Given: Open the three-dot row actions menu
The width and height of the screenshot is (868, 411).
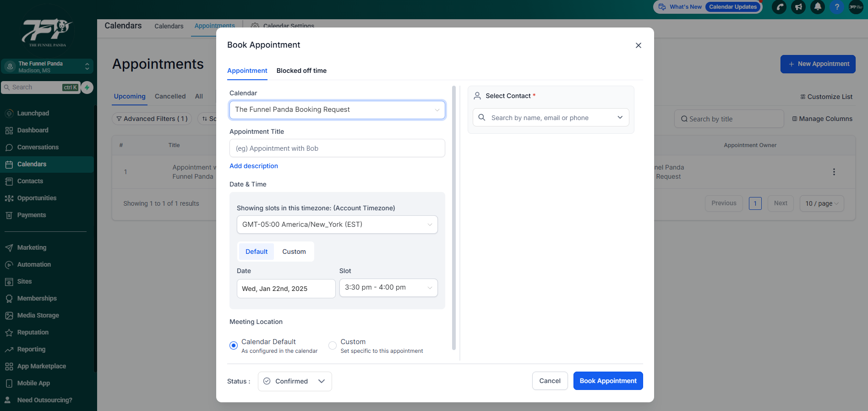Looking at the screenshot, I should (x=834, y=172).
